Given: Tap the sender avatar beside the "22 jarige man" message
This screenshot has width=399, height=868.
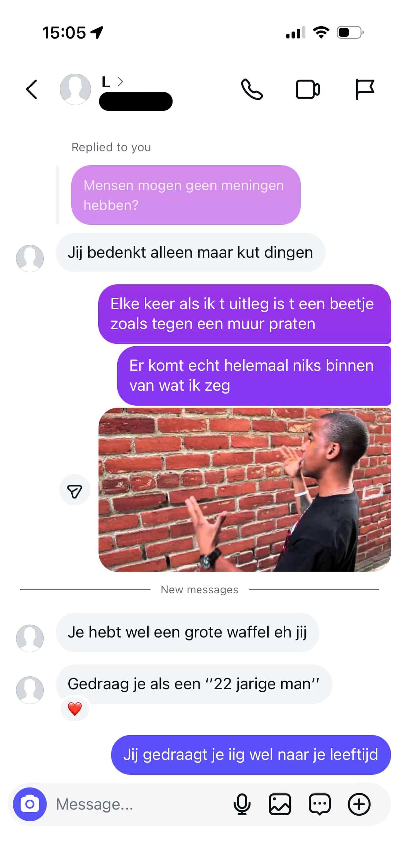Looking at the screenshot, I should [x=30, y=690].
